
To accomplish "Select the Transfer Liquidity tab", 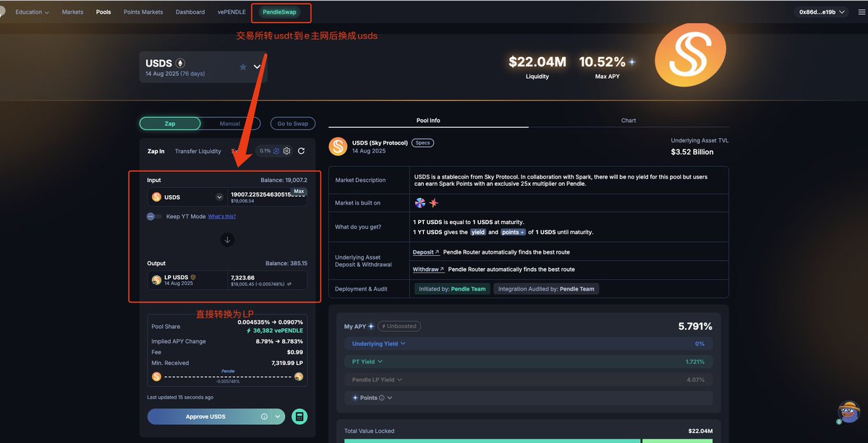I will 198,151.
